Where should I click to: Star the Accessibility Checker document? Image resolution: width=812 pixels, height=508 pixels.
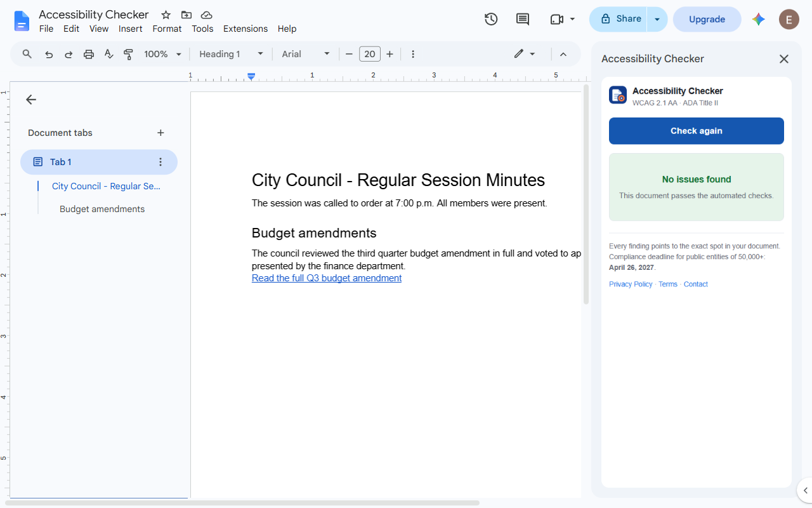click(166, 15)
